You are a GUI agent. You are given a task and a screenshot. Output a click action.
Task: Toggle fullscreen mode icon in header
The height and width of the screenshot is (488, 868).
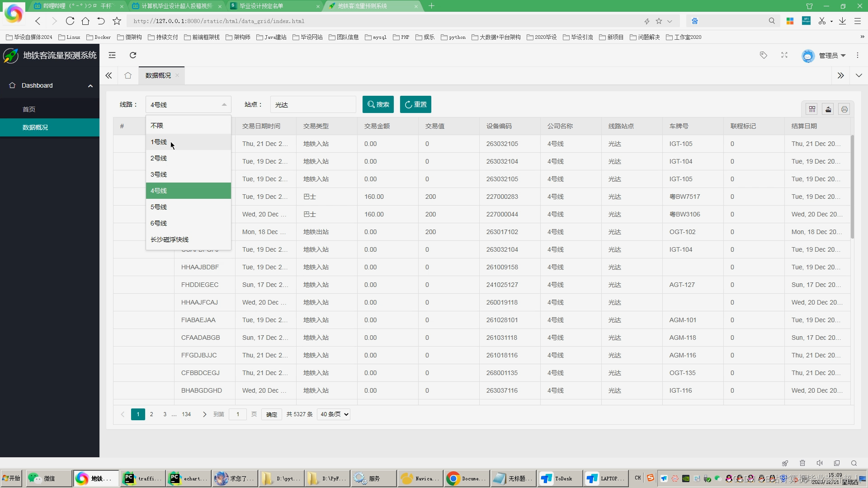tap(784, 55)
